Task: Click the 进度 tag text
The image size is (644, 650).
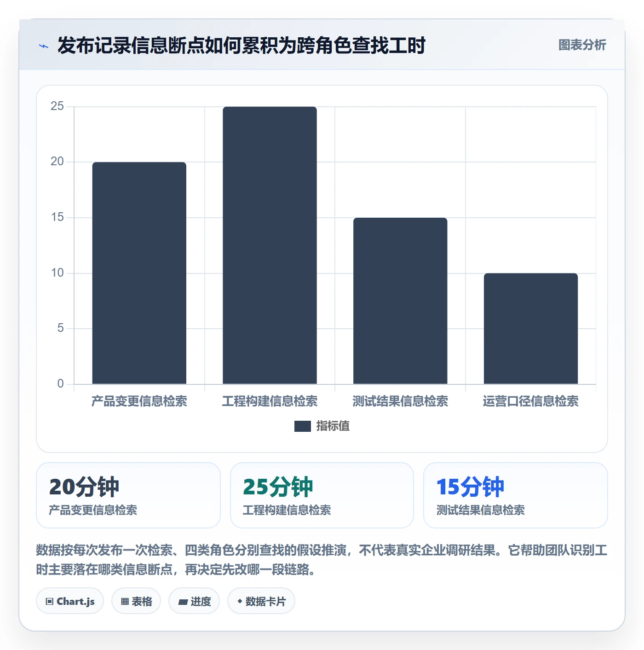Action: tap(201, 602)
